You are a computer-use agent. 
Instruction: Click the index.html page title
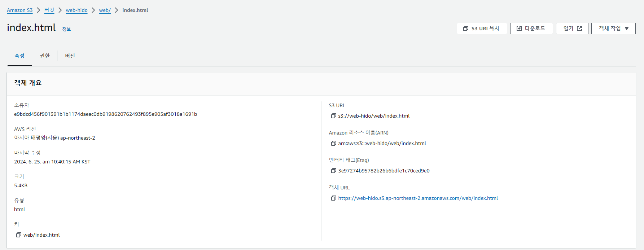(x=31, y=28)
